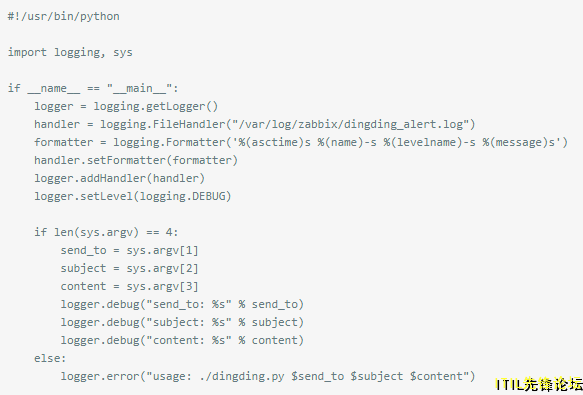Click the ITIL forum watermark text
This screenshot has height=395, width=583.
[x=539, y=384]
